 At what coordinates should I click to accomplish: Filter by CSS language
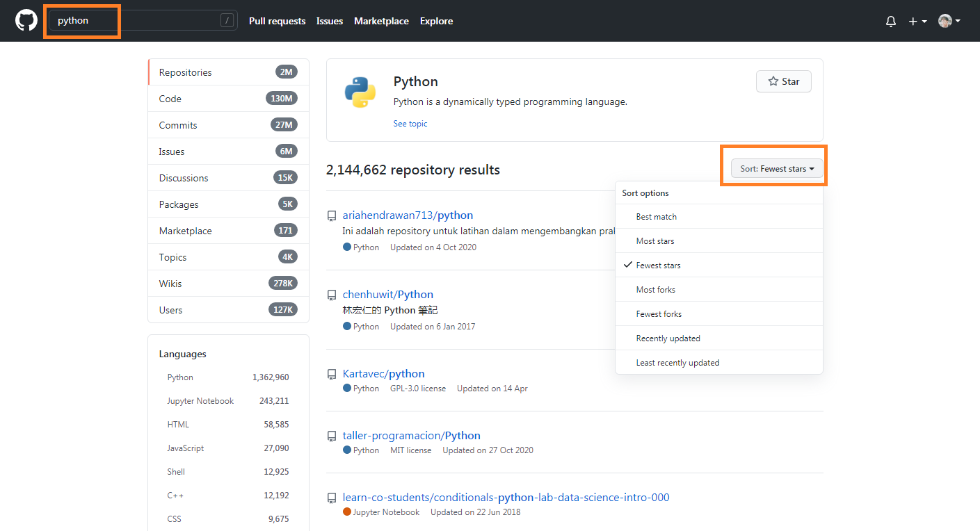[228, 519]
